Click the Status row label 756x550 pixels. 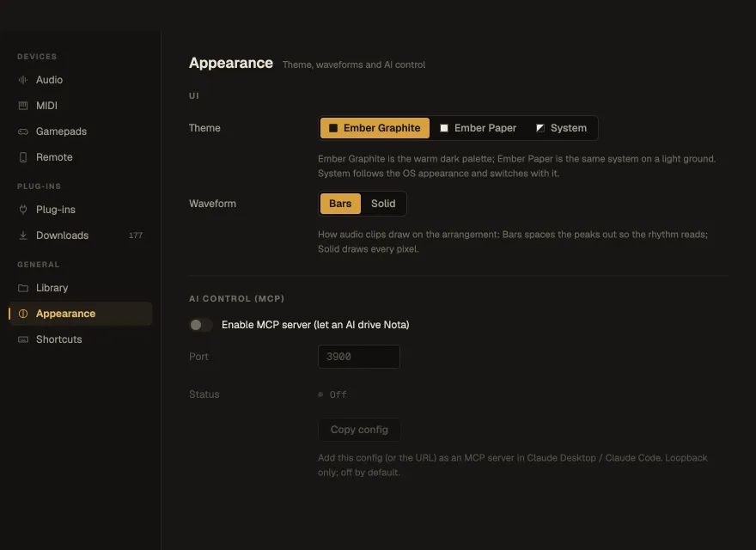click(x=204, y=394)
